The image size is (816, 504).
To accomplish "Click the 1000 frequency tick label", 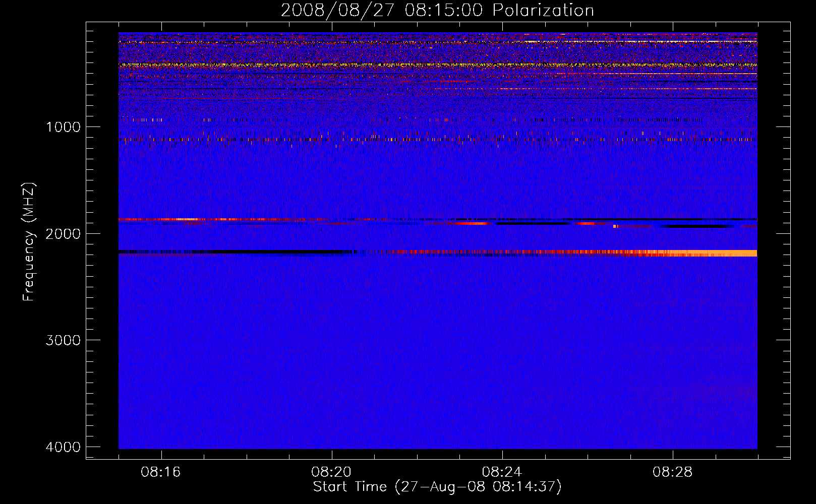I will pyautogui.click(x=63, y=127).
